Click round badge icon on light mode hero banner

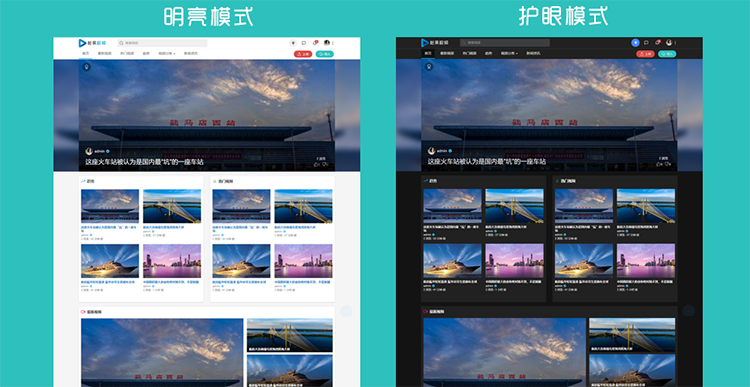pyautogui.click(x=87, y=66)
